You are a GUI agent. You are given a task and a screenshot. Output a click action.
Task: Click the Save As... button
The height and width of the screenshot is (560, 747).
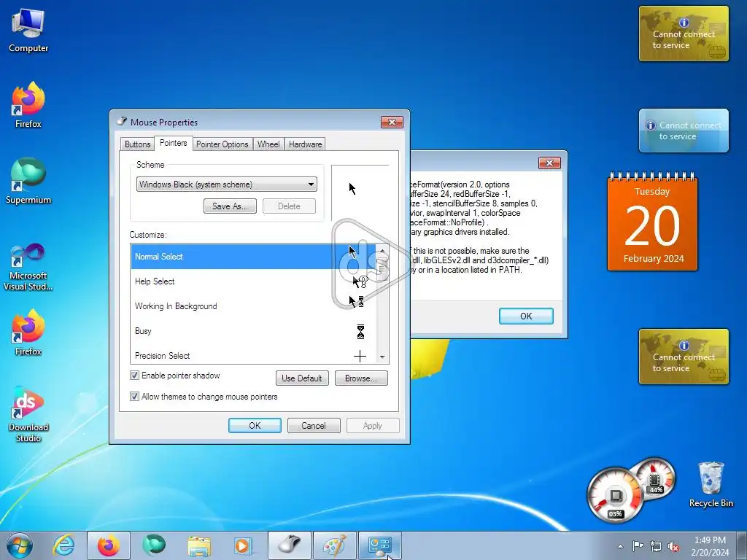pos(230,206)
